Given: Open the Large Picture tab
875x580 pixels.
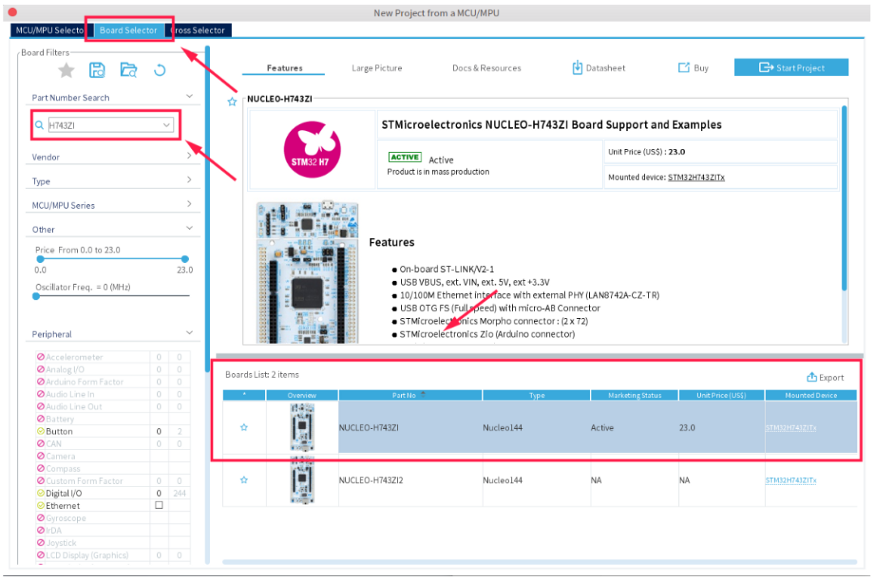Looking at the screenshot, I should [377, 68].
